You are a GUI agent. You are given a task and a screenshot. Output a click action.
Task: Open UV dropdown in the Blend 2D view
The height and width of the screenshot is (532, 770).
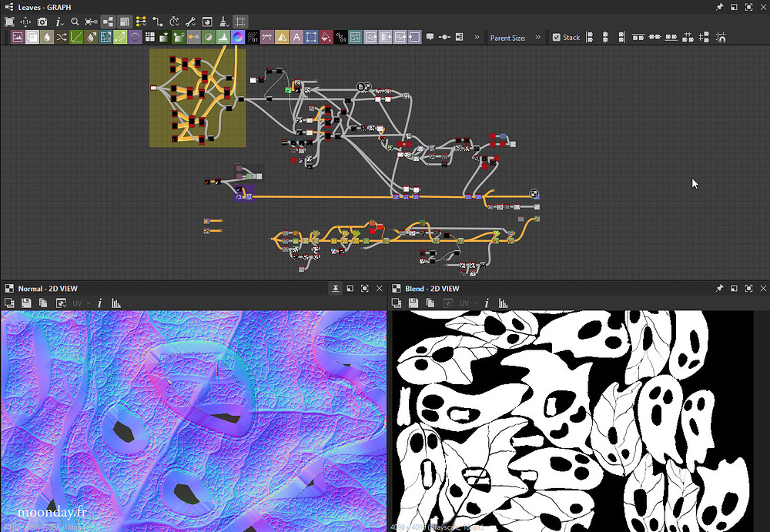coord(468,303)
